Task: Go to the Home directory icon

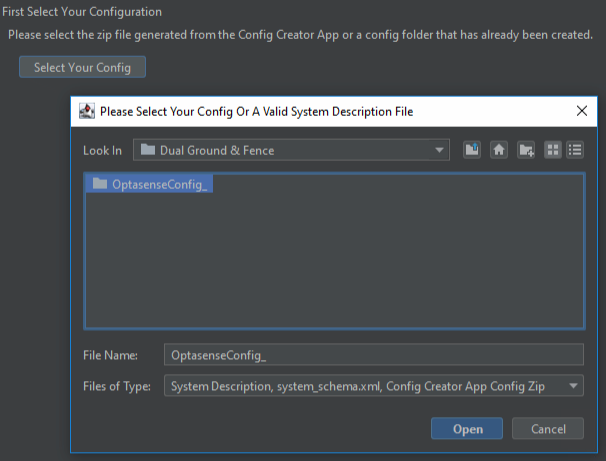Action: click(498, 150)
